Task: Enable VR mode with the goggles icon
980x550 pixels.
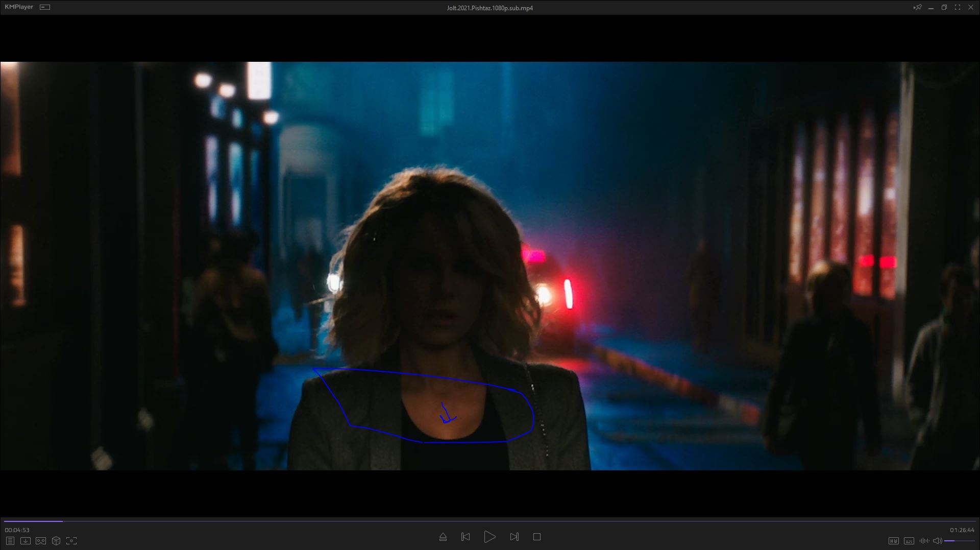Action: [41, 541]
